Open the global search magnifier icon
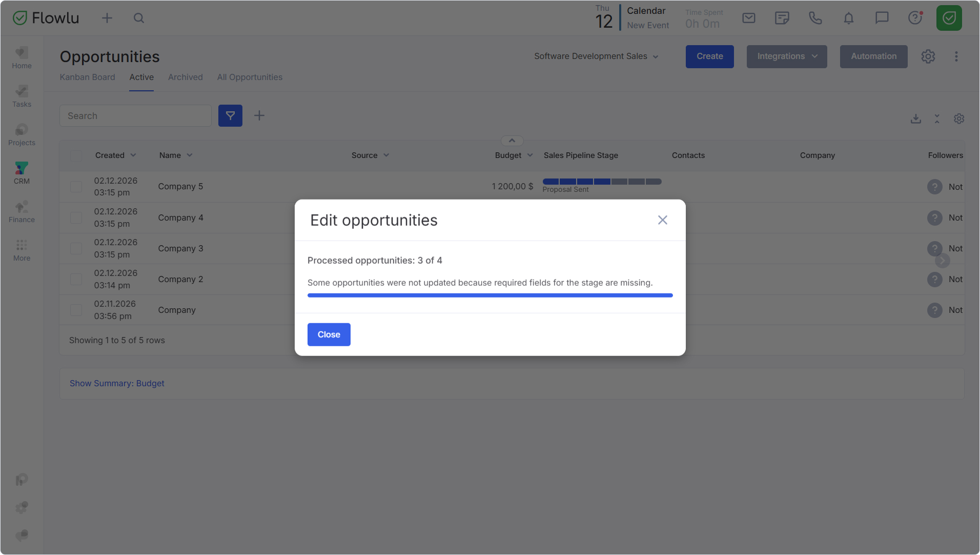This screenshot has width=980, height=555. point(139,18)
